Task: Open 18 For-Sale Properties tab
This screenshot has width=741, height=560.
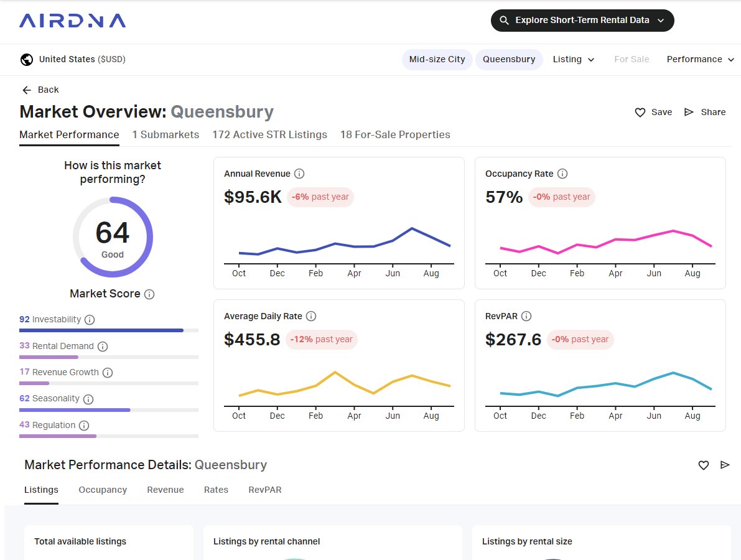Action: (x=395, y=134)
